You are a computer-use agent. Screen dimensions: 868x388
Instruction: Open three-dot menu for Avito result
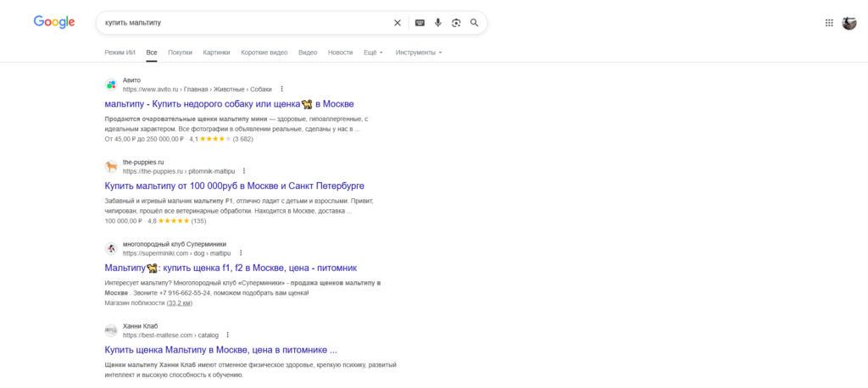click(x=281, y=89)
